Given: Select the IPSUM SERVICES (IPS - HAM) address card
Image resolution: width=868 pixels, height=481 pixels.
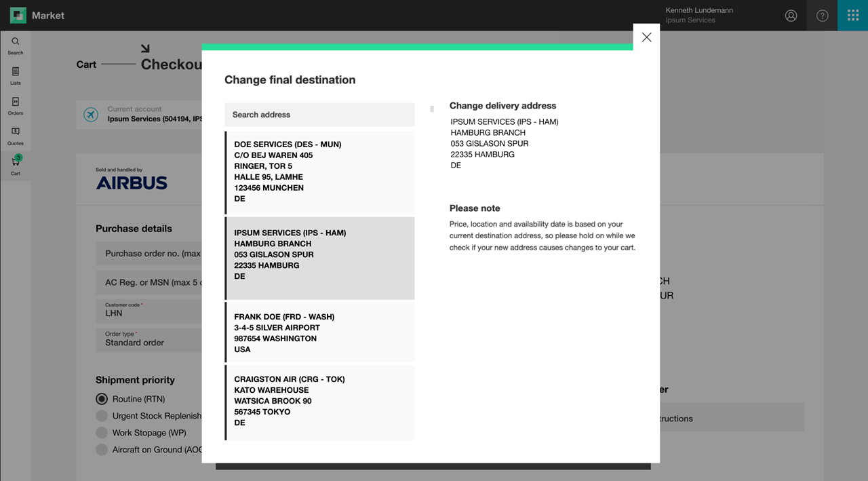Looking at the screenshot, I should point(319,258).
